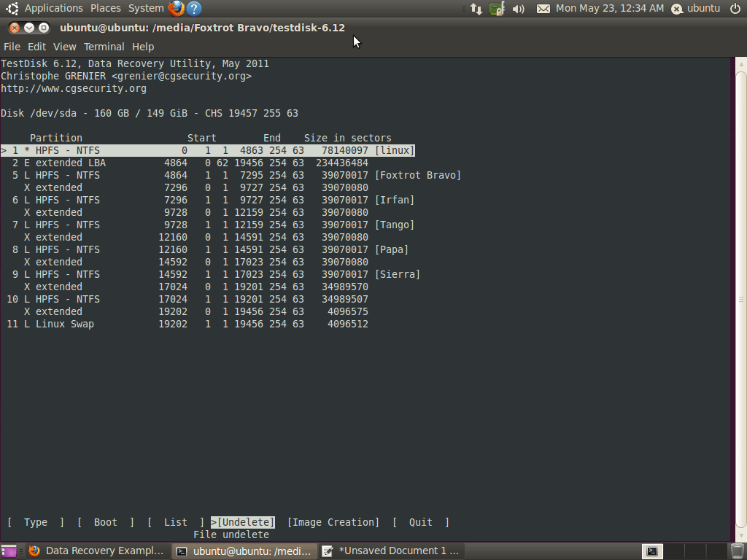Open the System menu
Screen dimensions: 747x560
pos(146,8)
